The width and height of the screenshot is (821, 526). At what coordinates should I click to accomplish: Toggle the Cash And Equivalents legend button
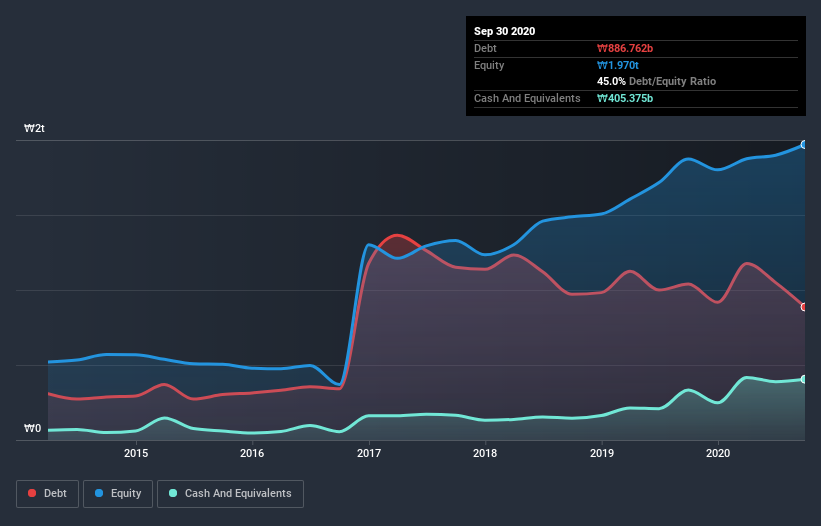pos(230,494)
